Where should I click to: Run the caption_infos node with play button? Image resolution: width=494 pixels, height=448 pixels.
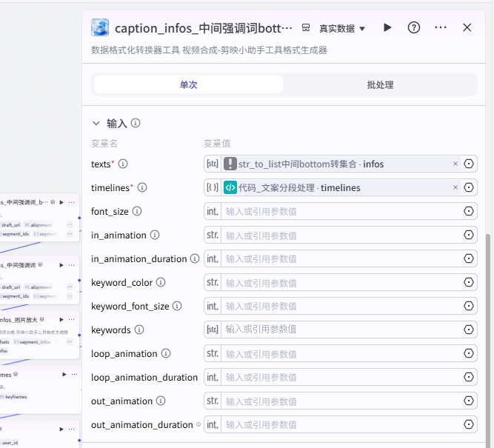coord(387,27)
